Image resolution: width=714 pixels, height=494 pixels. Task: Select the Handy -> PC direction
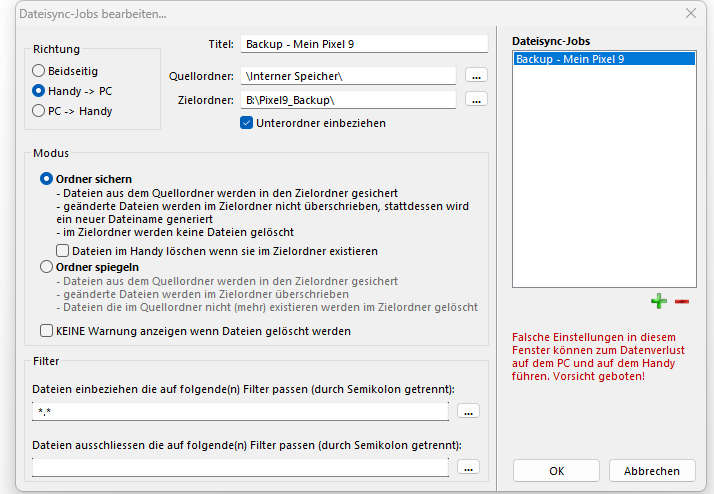click(39, 91)
